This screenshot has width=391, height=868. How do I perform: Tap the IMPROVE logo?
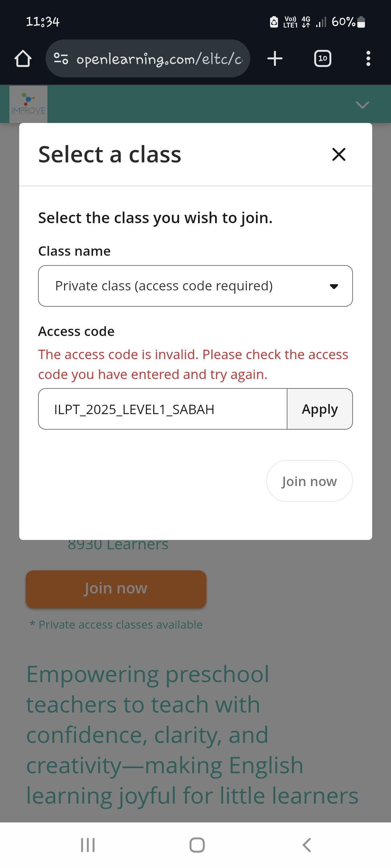coord(28,104)
